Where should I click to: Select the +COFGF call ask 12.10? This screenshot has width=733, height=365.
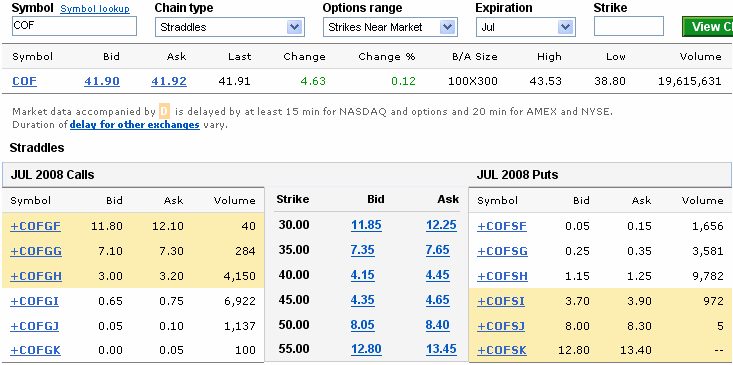coord(167,226)
